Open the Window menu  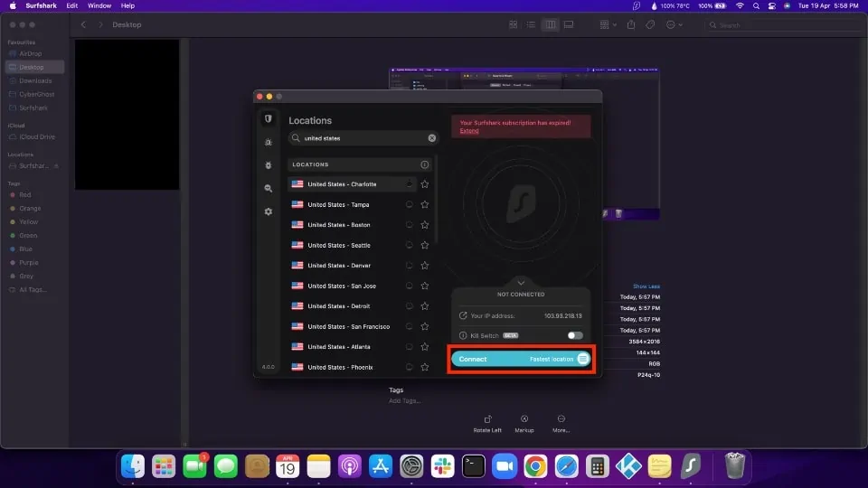pyautogui.click(x=99, y=5)
